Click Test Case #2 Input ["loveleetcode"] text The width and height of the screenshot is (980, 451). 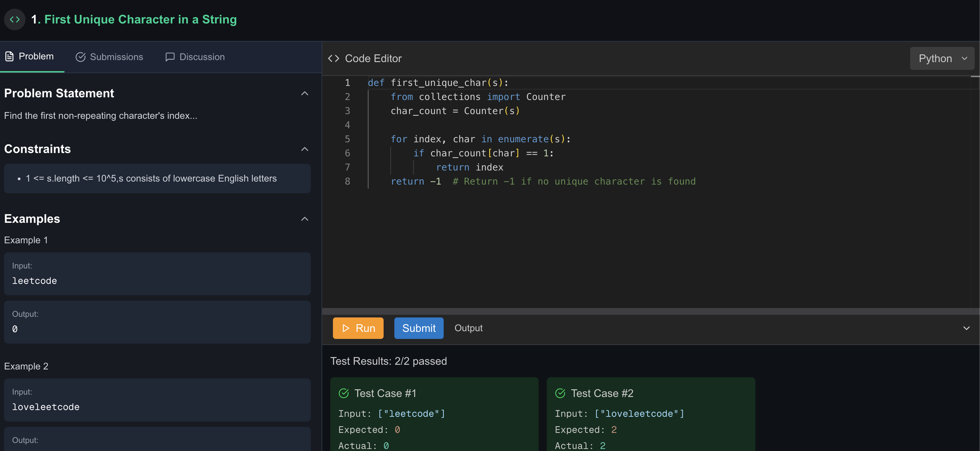coord(620,414)
